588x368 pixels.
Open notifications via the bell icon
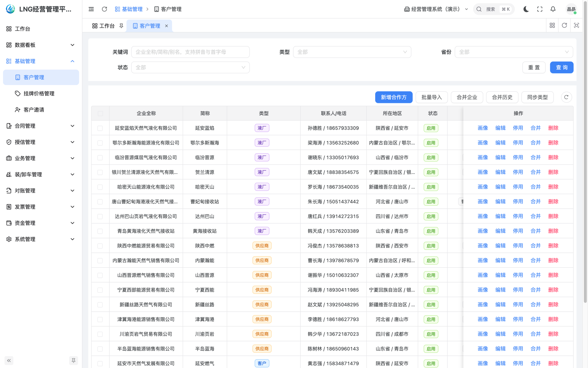click(x=553, y=9)
